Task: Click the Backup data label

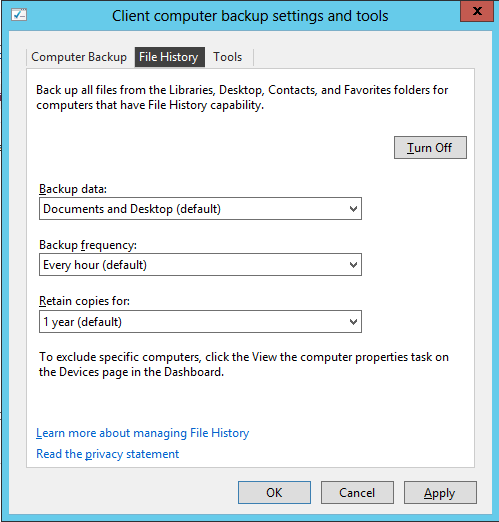Action: pyautogui.click(x=73, y=189)
